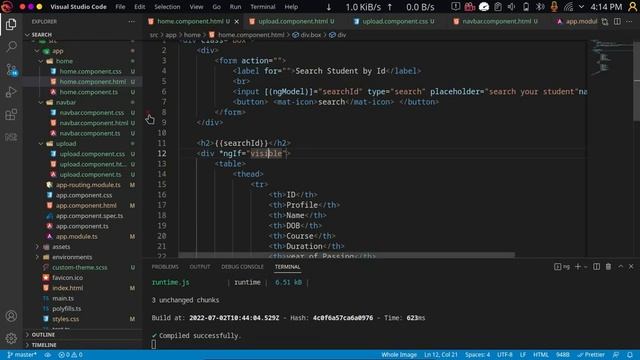The height and width of the screenshot is (360, 640).
Task: Click the open changes icon in editor toolbar
Action: tap(604, 22)
